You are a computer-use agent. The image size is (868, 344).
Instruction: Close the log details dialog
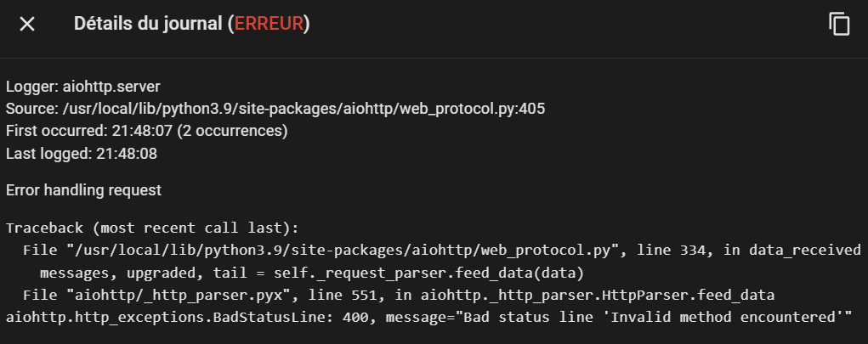pyautogui.click(x=27, y=24)
